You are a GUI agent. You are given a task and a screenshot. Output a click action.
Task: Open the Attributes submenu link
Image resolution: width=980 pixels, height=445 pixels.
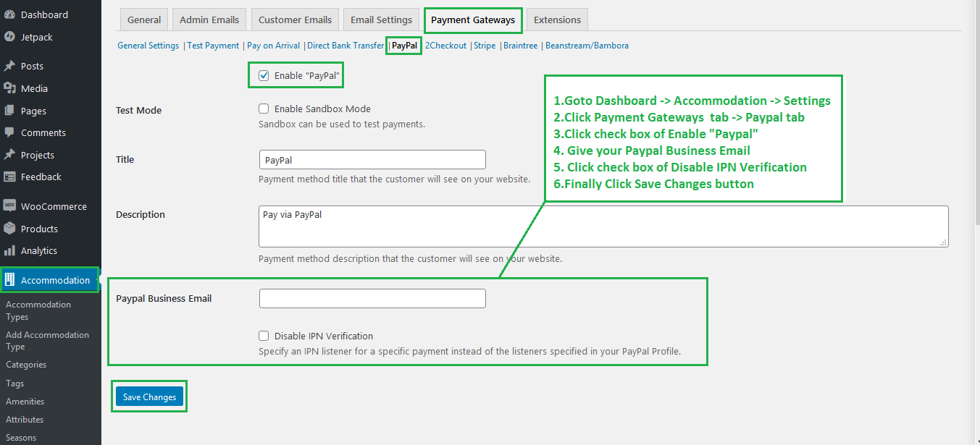(25, 420)
